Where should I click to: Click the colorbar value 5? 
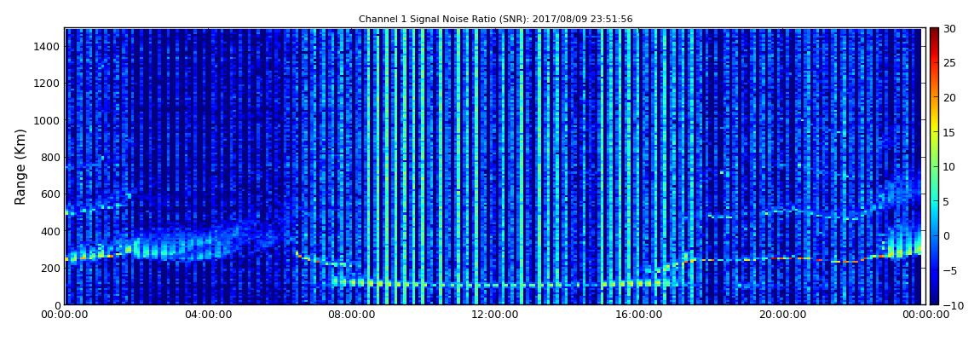pos(946,201)
